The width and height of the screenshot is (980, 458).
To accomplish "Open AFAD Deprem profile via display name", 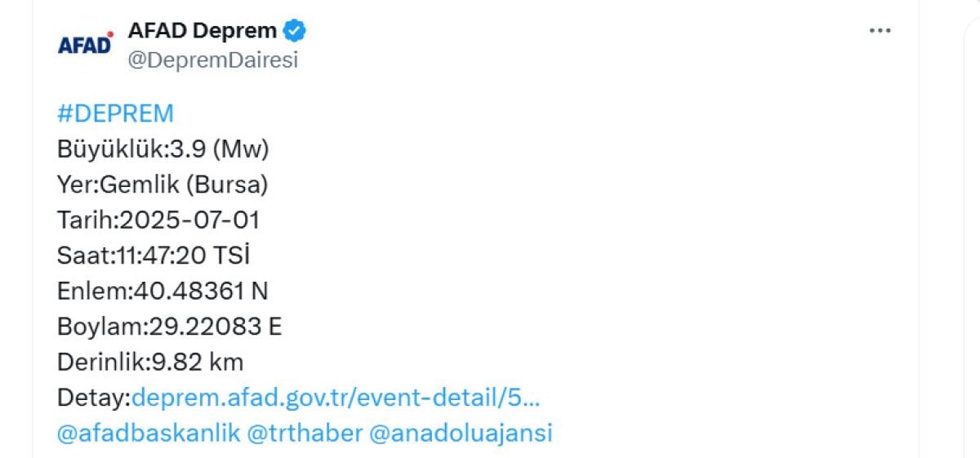I will click(x=202, y=31).
